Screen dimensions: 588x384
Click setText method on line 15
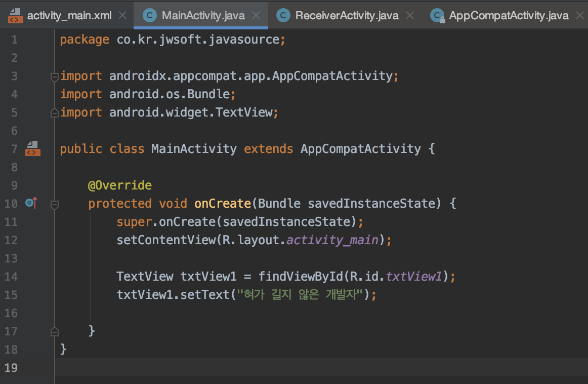pos(205,295)
